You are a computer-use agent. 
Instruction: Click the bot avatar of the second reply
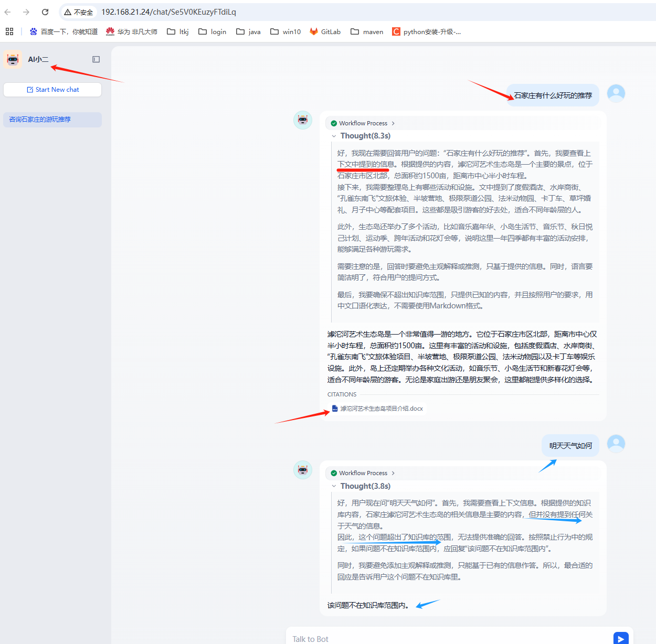tap(303, 470)
